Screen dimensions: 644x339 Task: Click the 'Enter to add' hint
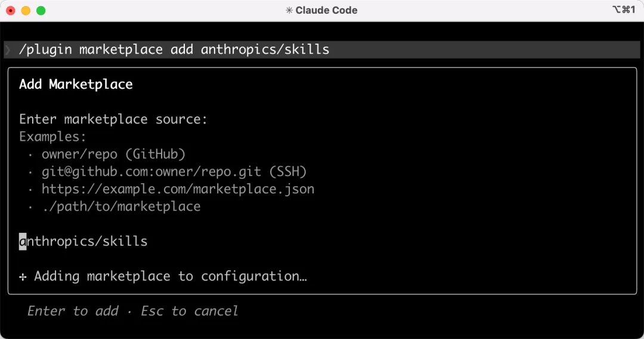(x=73, y=311)
